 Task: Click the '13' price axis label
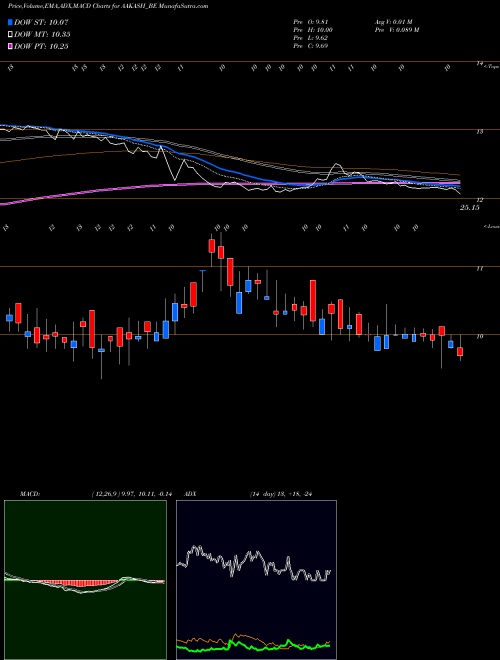point(479,132)
